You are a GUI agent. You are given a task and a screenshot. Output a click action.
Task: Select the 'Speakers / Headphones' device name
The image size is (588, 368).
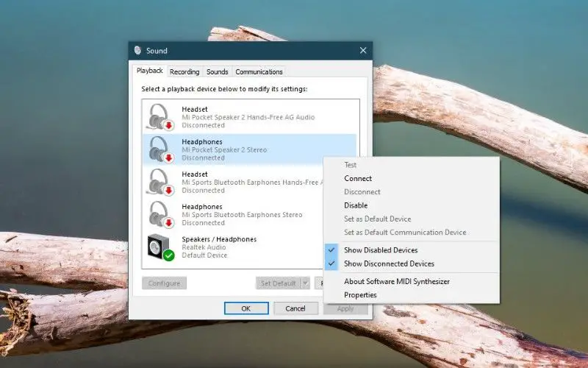click(x=219, y=239)
